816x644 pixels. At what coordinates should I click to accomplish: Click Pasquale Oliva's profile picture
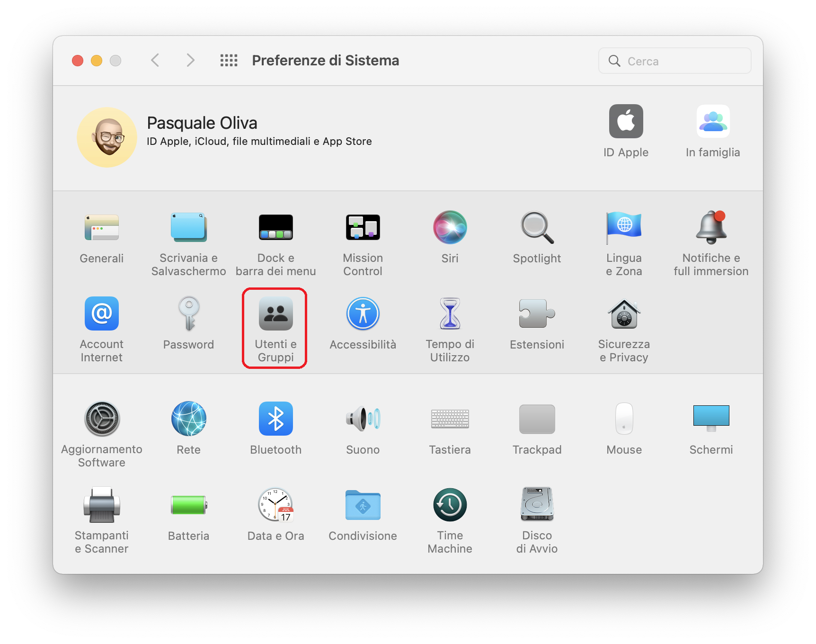tap(107, 137)
